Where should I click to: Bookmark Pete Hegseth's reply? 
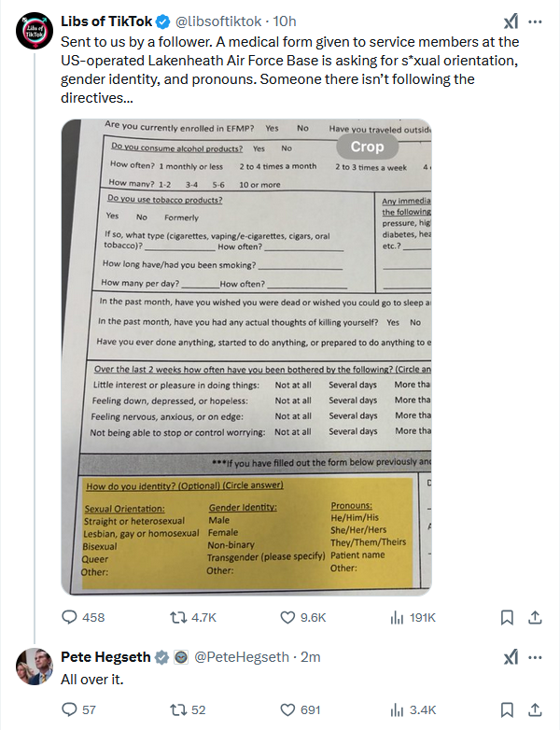tap(507, 709)
